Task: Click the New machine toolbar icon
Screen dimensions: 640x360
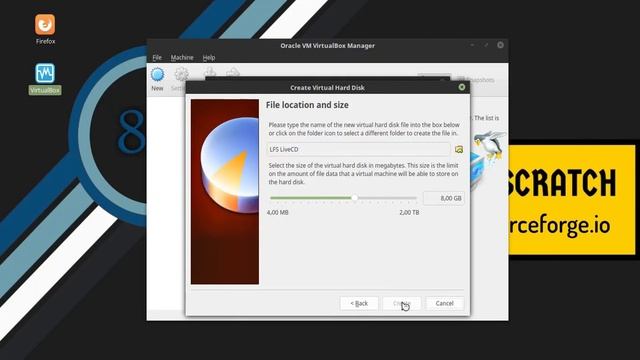Action: (158, 76)
